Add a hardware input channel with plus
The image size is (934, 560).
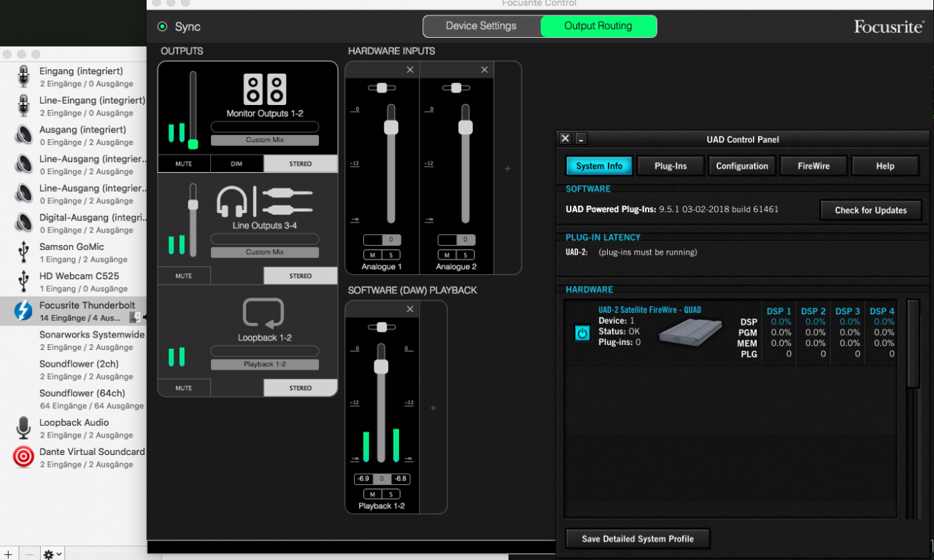click(508, 168)
